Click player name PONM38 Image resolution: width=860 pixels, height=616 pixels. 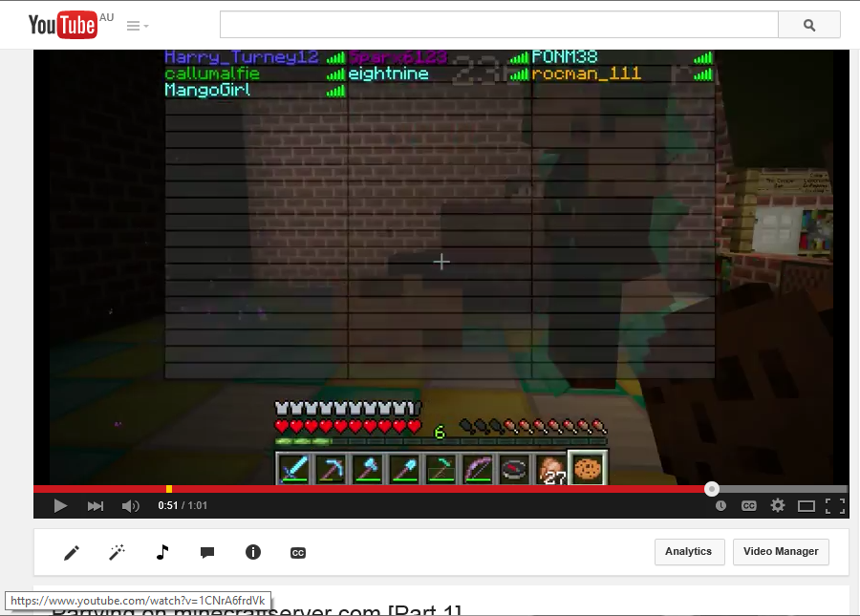(x=565, y=57)
